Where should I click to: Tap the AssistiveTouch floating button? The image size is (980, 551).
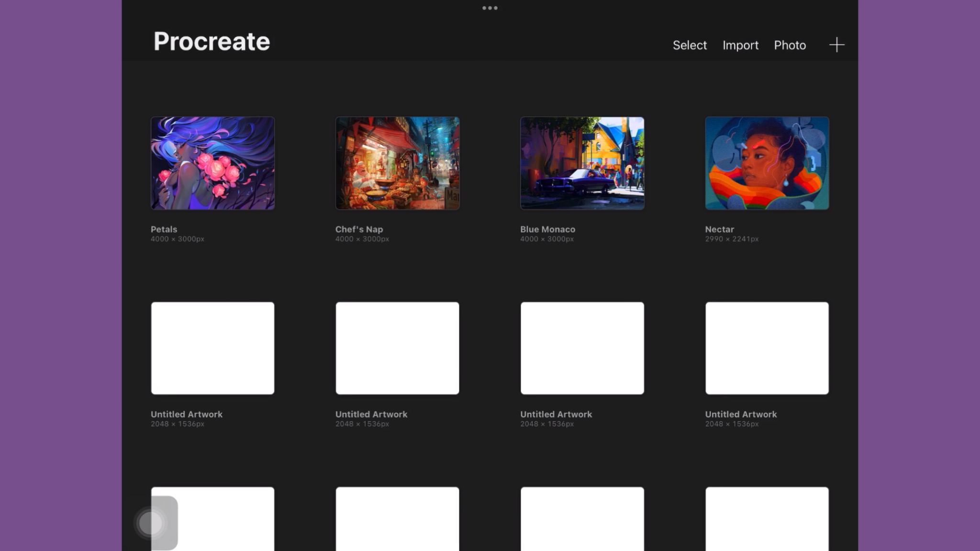pyautogui.click(x=151, y=523)
